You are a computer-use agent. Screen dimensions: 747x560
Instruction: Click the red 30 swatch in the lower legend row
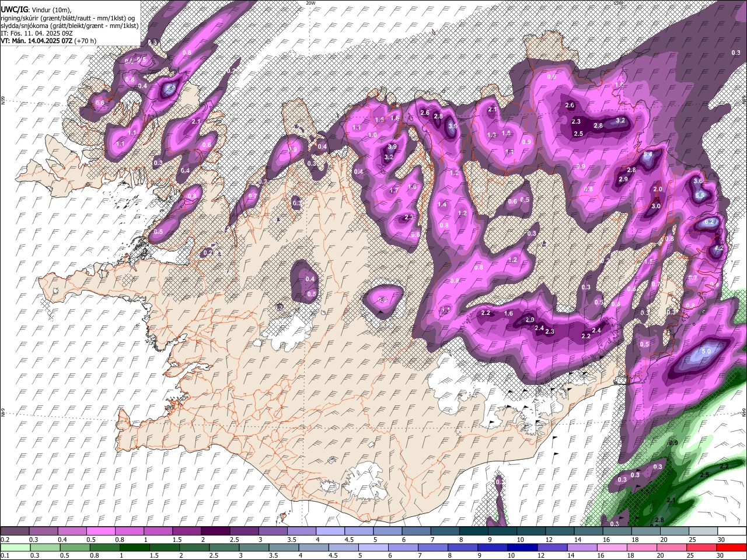731,547
